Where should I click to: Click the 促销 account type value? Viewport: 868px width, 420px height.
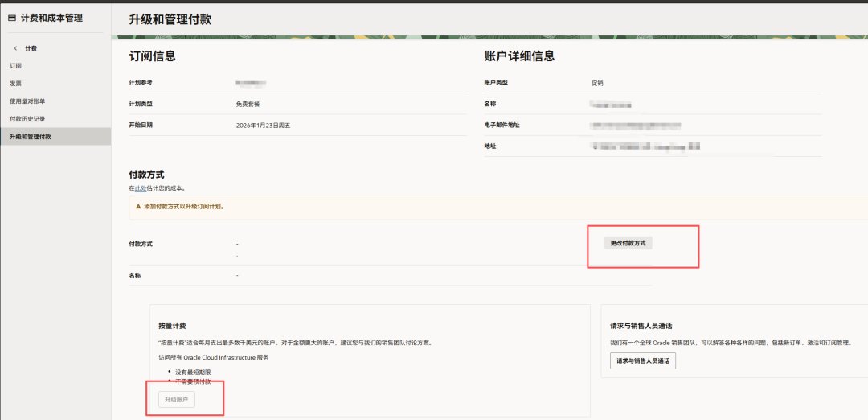click(x=596, y=83)
